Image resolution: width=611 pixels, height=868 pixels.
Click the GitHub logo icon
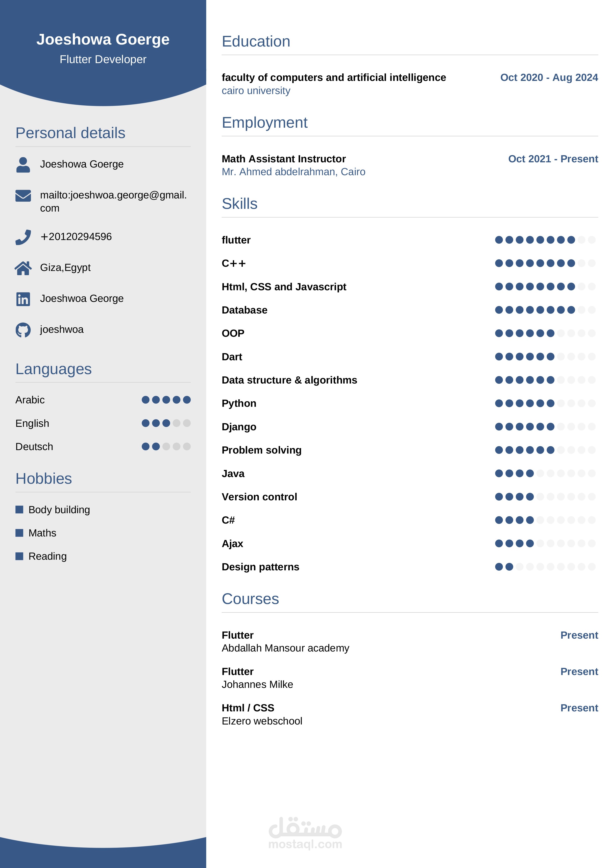(23, 330)
